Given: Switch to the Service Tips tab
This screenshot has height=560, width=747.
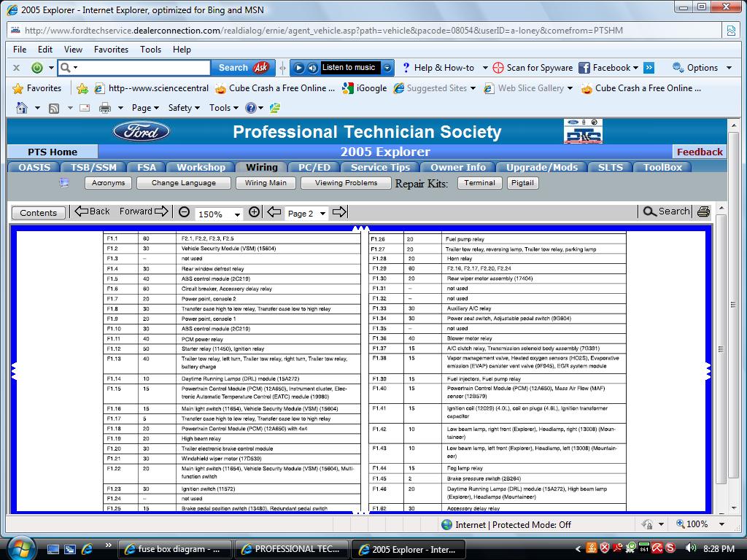Looking at the screenshot, I should (x=380, y=167).
